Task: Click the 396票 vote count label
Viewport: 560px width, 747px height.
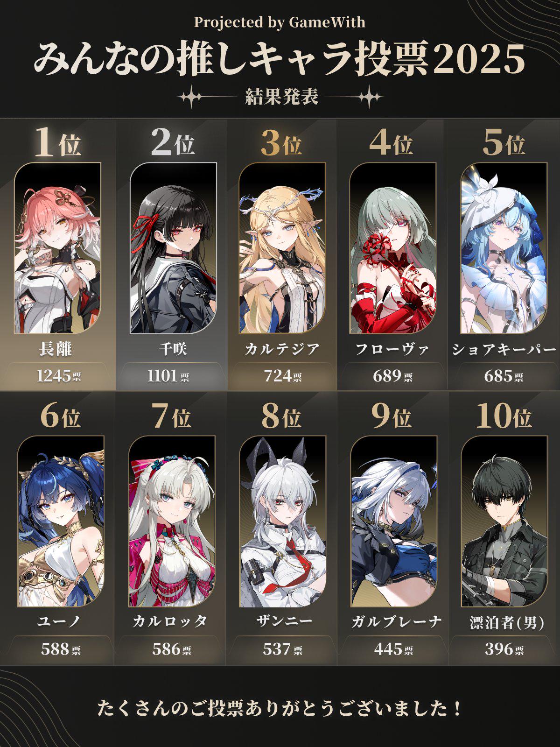Action: pyautogui.click(x=504, y=649)
